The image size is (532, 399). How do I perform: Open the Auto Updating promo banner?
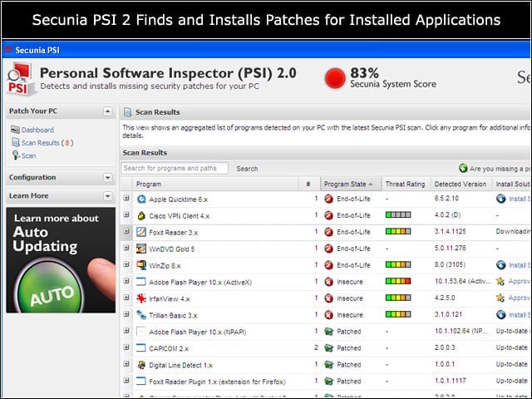tap(61, 260)
